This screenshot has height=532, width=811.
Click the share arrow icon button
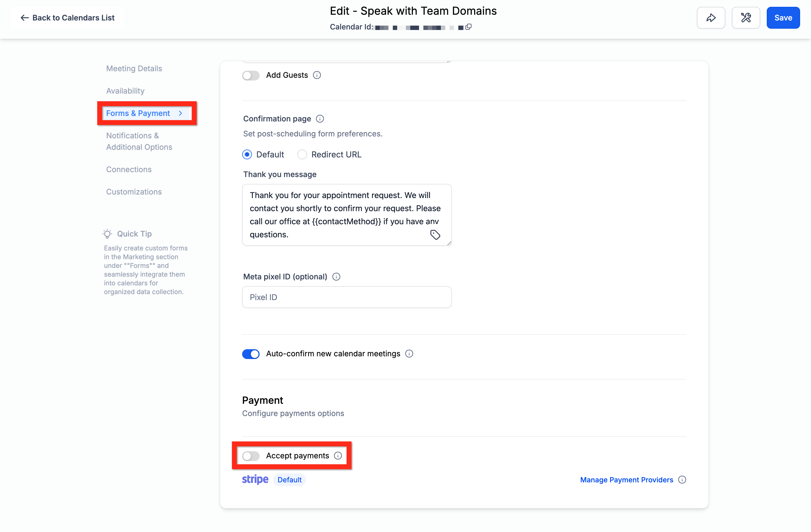711,18
